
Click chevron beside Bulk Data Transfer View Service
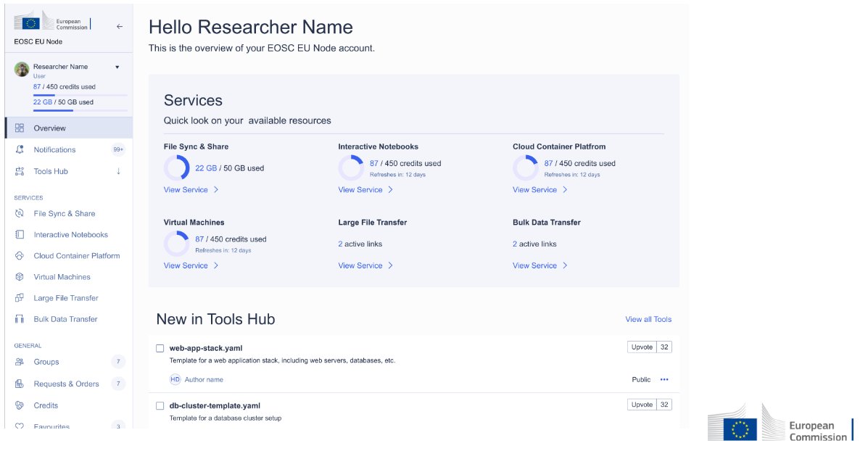[565, 265]
